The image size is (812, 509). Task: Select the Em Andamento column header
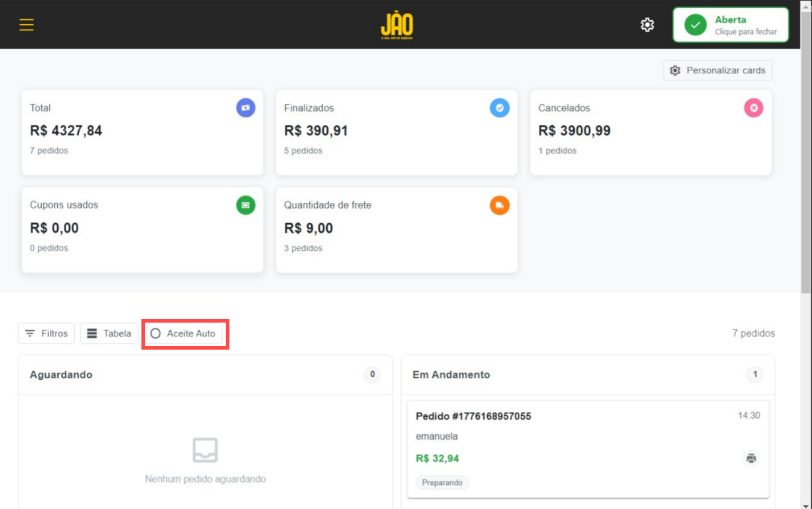click(588, 375)
